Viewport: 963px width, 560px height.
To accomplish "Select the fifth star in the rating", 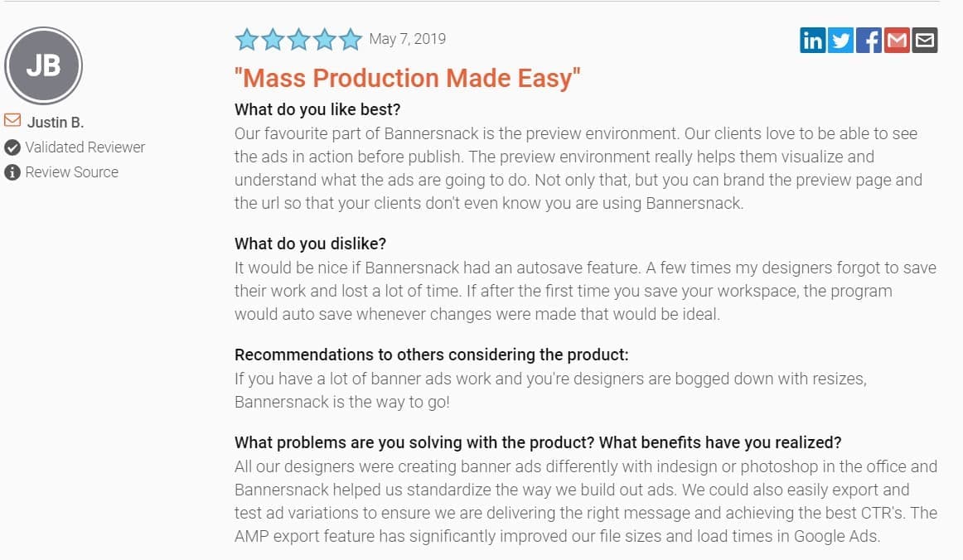I will [351, 38].
